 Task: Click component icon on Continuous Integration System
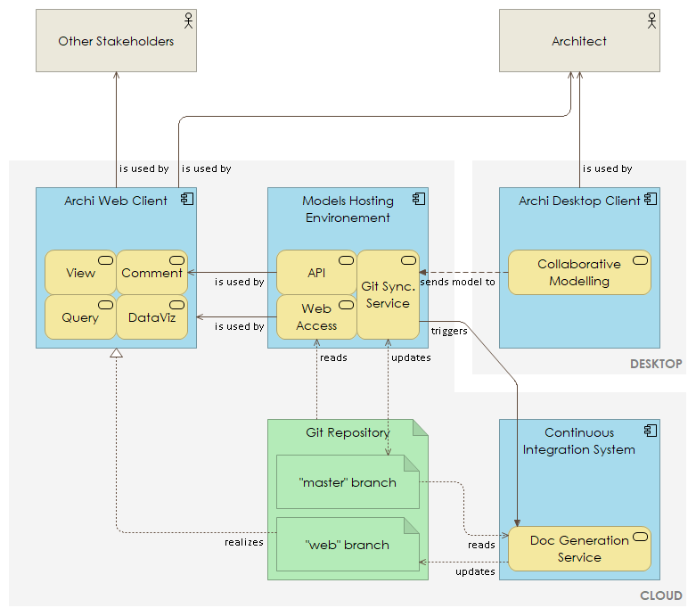(x=651, y=431)
